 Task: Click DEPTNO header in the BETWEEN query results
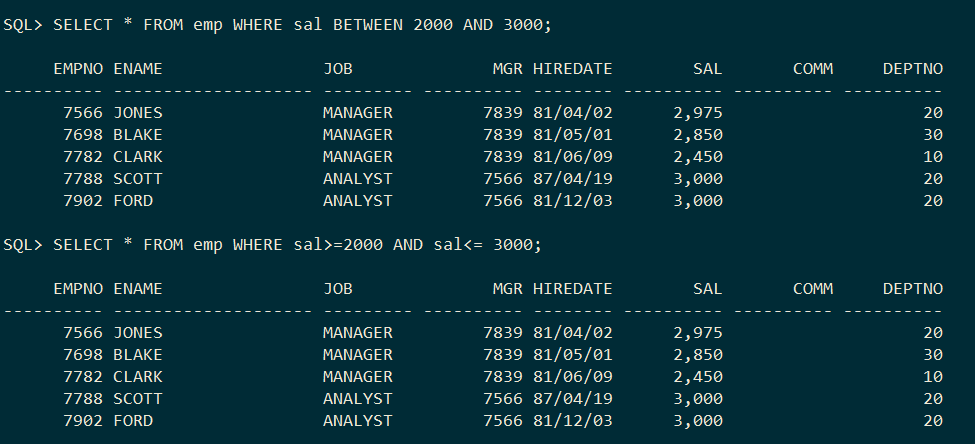click(x=913, y=69)
